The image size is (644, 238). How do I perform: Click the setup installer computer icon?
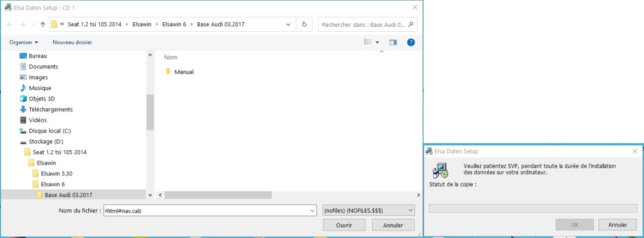point(440,170)
